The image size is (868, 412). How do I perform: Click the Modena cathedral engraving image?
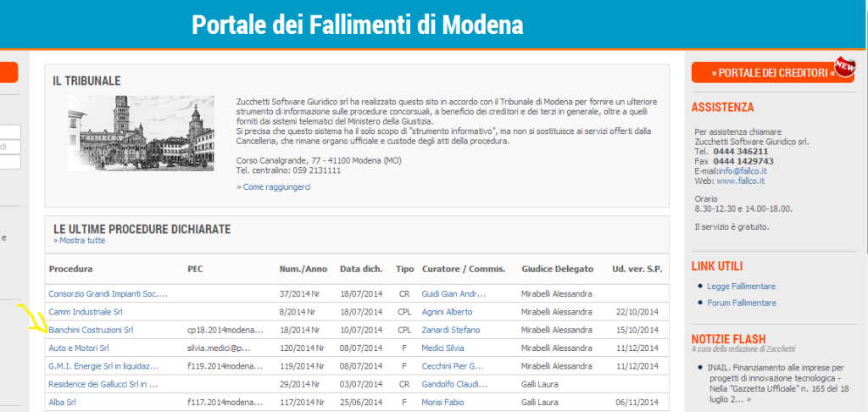point(142,133)
